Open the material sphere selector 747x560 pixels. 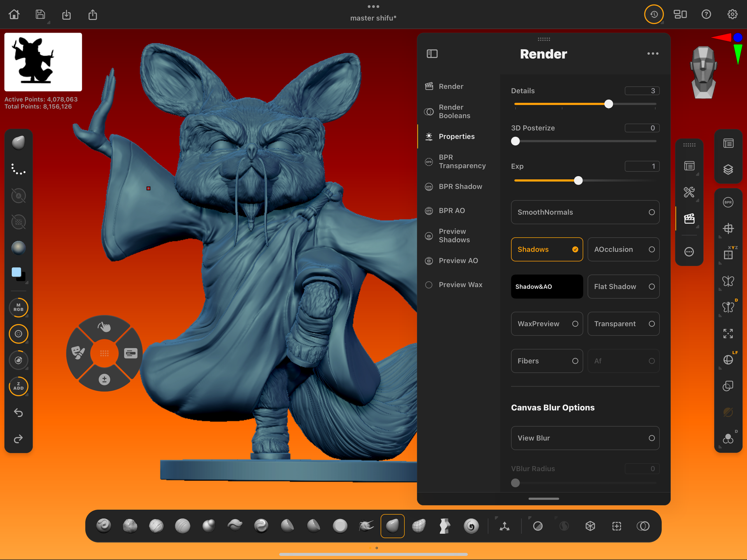[x=18, y=248]
